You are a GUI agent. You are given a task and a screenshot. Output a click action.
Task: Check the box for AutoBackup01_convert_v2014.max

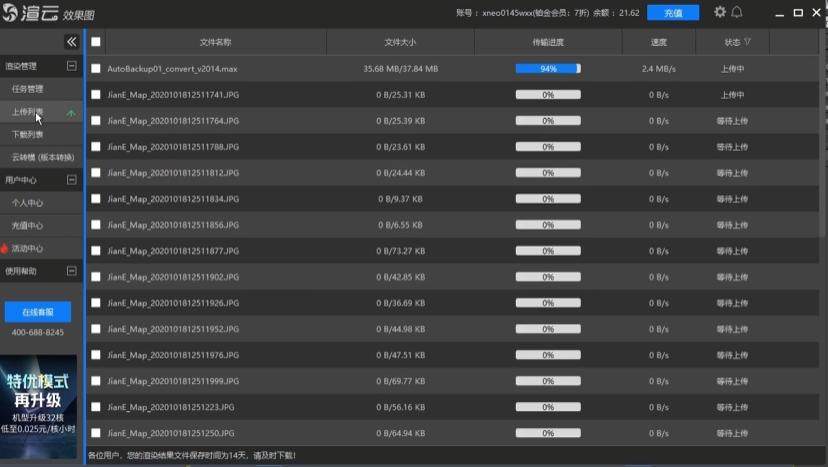click(x=96, y=69)
